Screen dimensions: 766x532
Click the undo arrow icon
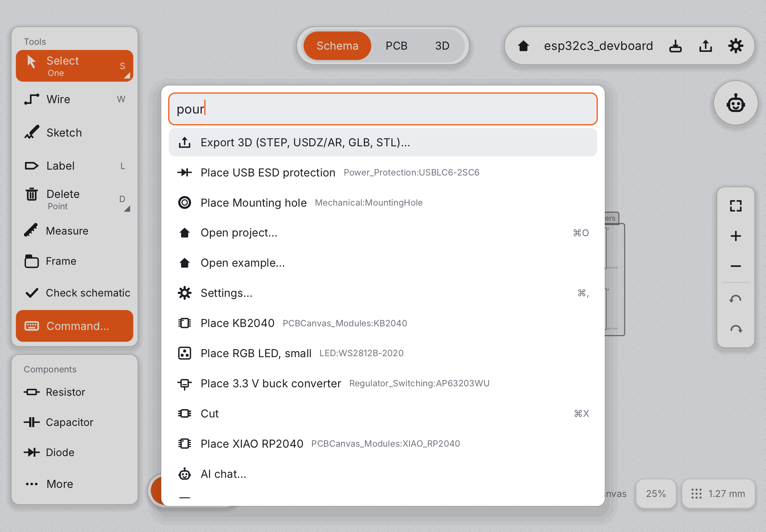point(735,299)
